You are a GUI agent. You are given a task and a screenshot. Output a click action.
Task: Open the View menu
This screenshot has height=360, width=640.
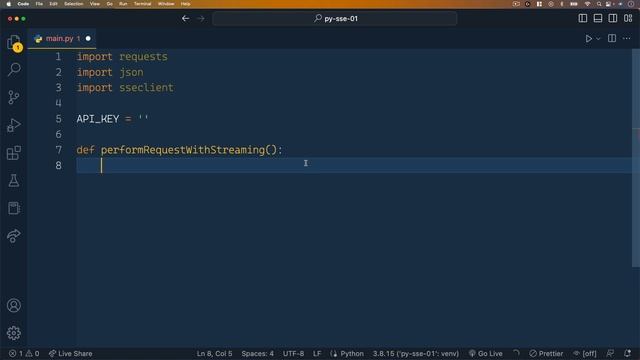(x=95, y=4)
